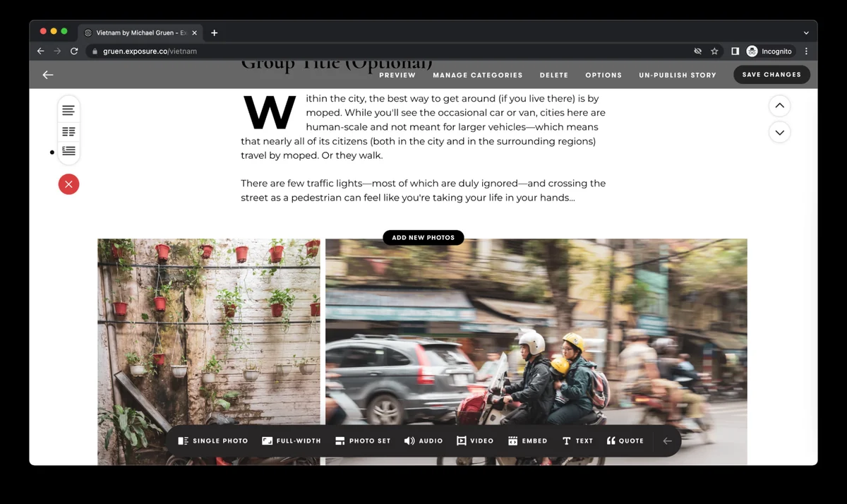Expand tab search dropdown arrow
847x504 pixels.
[806, 32]
